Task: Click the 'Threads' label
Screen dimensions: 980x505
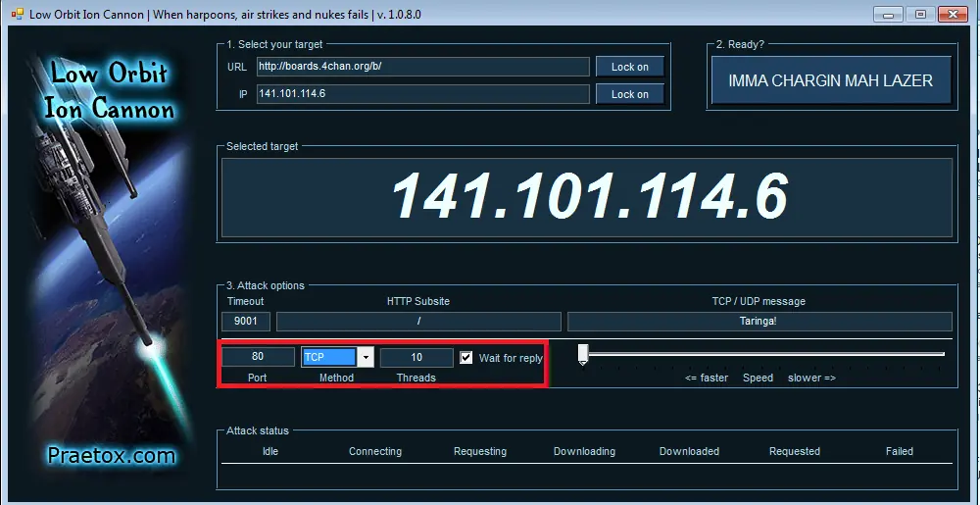Action: 416,379
